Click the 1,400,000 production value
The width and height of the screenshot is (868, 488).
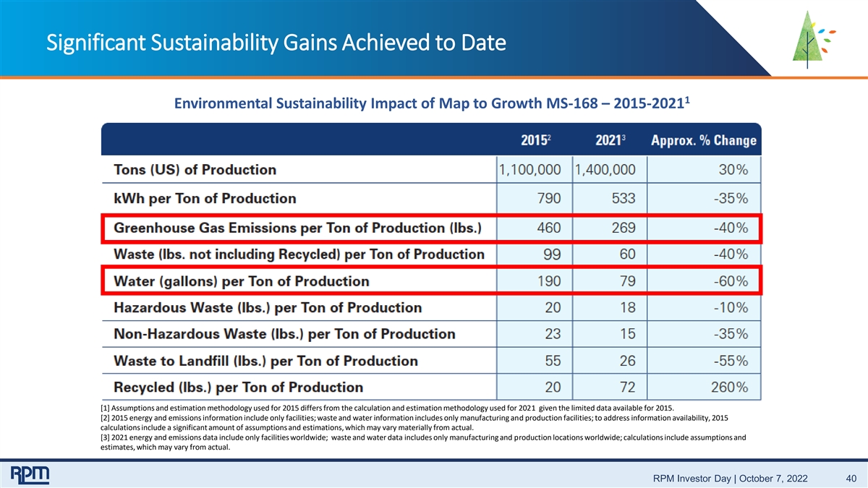click(x=606, y=170)
